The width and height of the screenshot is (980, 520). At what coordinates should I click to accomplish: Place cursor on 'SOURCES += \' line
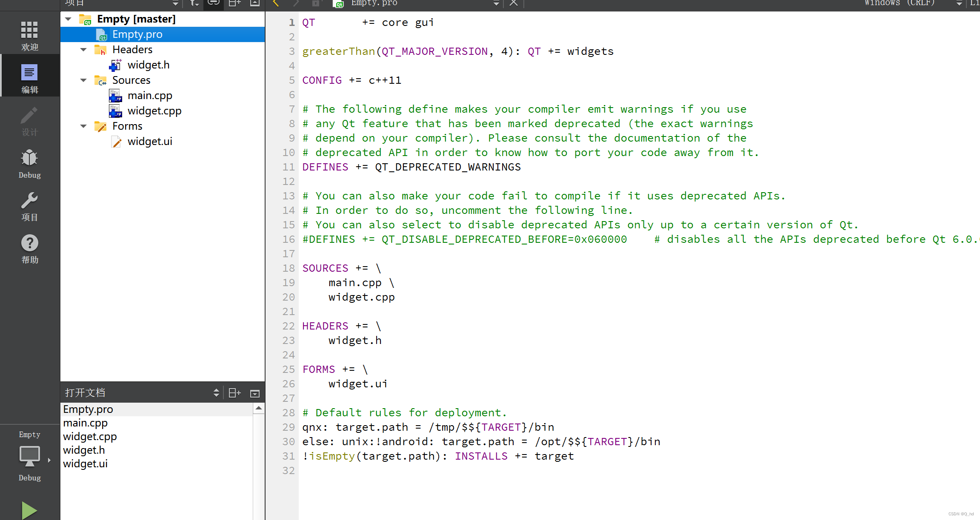click(342, 268)
